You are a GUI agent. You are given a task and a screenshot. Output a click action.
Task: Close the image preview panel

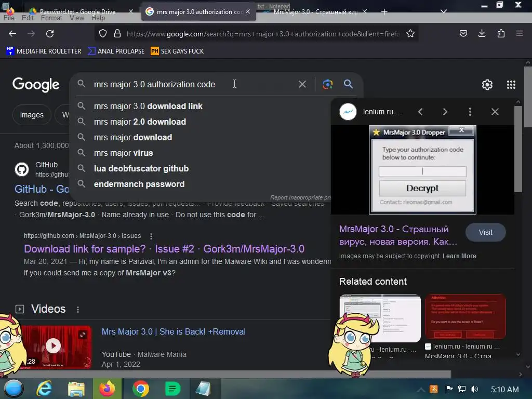coord(495,112)
